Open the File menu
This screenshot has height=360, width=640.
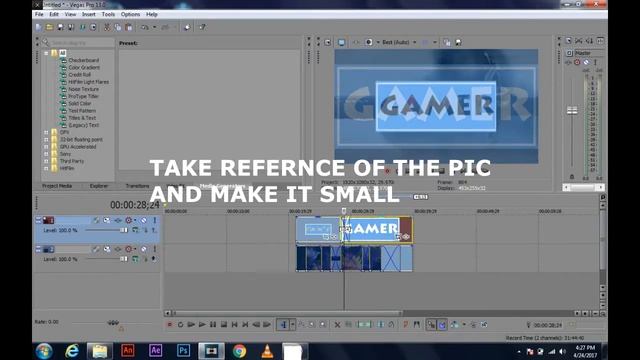(39, 14)
